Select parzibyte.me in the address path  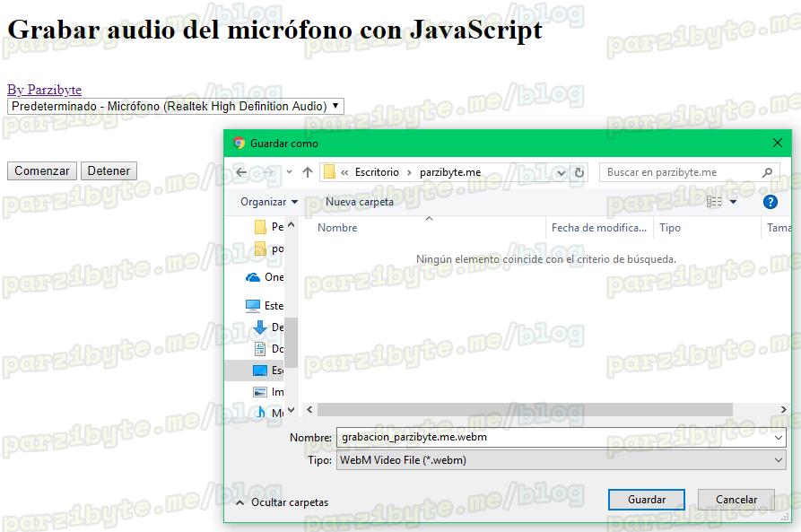coord(450,172)
